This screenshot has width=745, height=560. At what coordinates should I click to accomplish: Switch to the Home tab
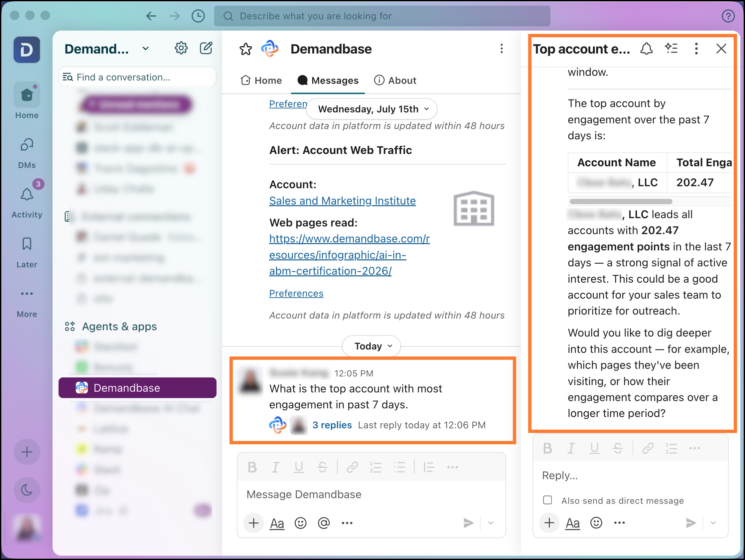pos(261,80)
